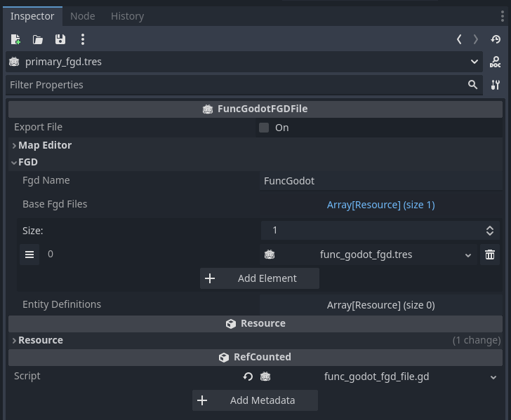The height and width of the screenshot is (420, 511).
Task: Click the Add Element button
Action: click(x=260, y=278)
